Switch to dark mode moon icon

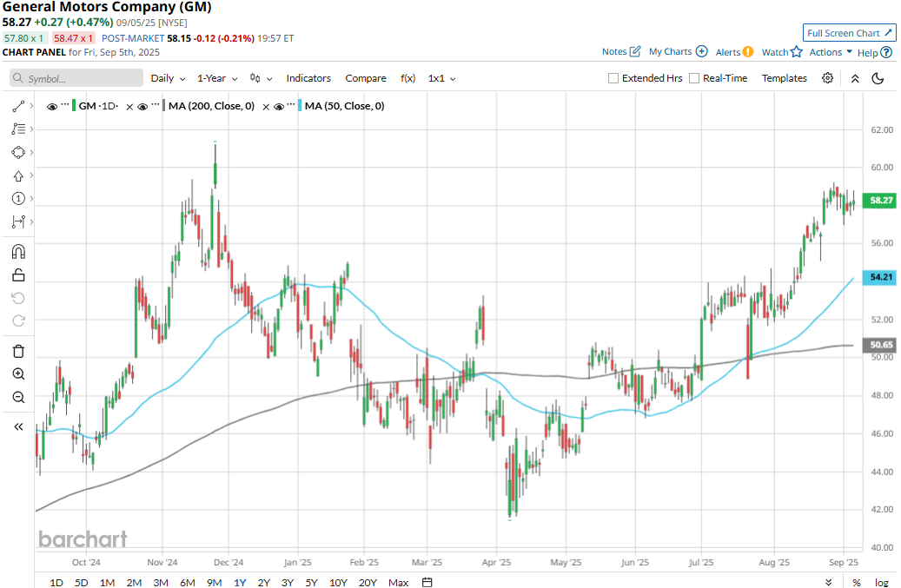click(878, 78)
